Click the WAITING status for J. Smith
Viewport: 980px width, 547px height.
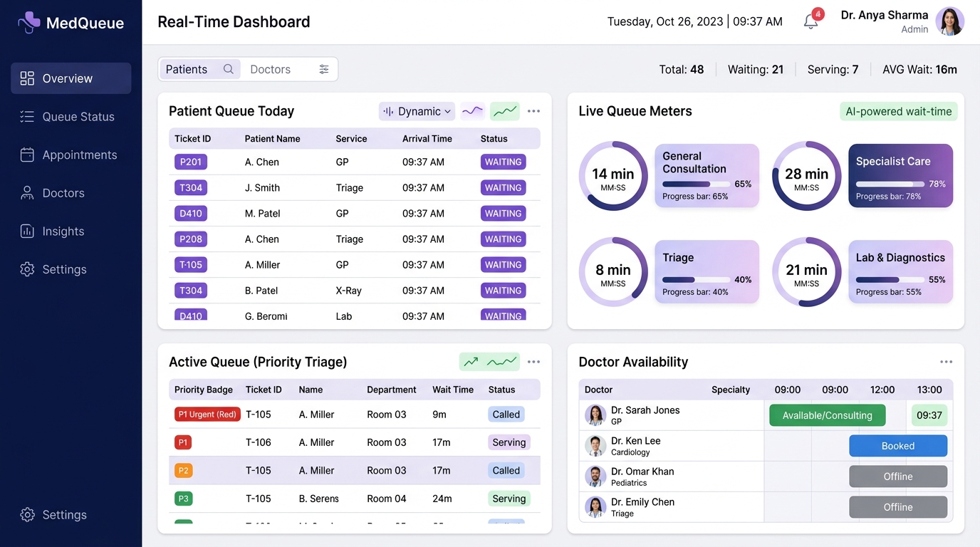point(504,188)
